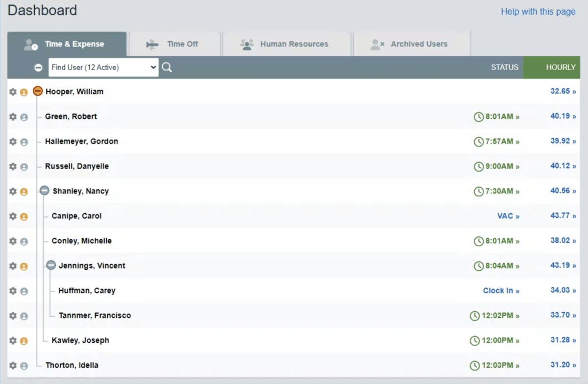Click the orange user icon for Kawley, Joseph
588x384 pixels.
click(x=24, y=341)
